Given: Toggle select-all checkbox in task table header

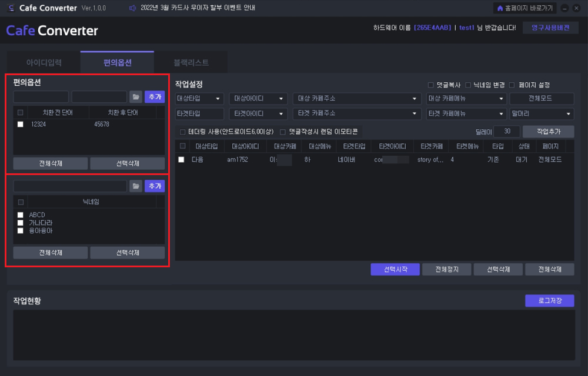Looking at the screenshot, I should 183,146.
